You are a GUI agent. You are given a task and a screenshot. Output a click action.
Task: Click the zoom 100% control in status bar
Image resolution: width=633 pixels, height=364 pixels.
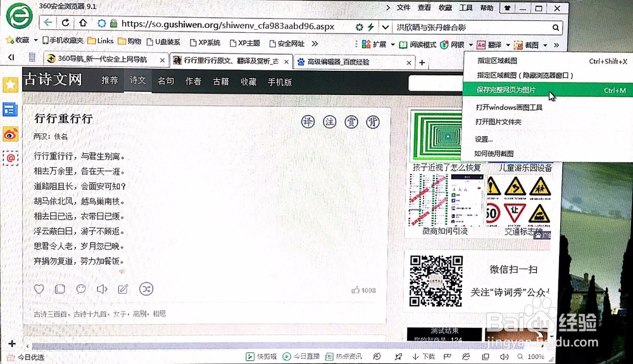[530, 357]
